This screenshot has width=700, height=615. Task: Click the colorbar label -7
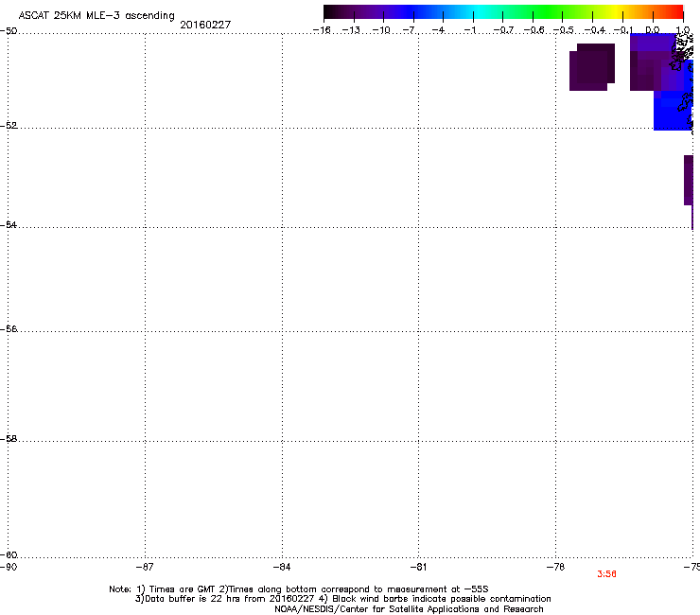409,30
